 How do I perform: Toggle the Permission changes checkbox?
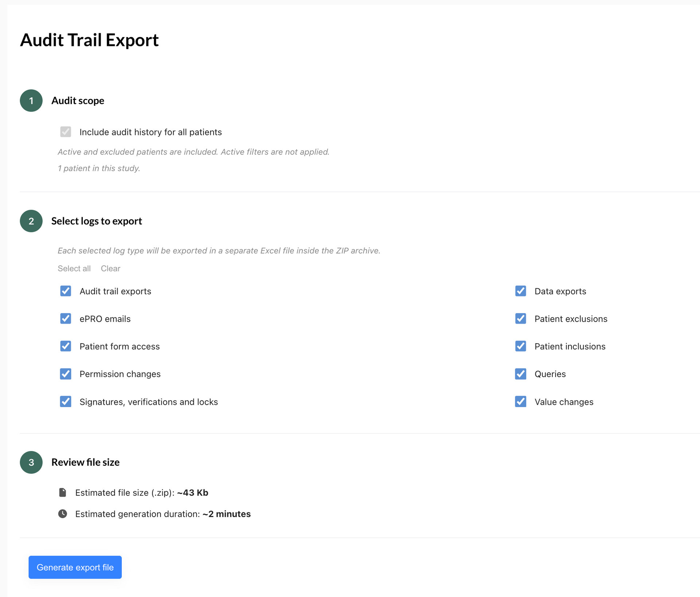[x=66, y=374]
